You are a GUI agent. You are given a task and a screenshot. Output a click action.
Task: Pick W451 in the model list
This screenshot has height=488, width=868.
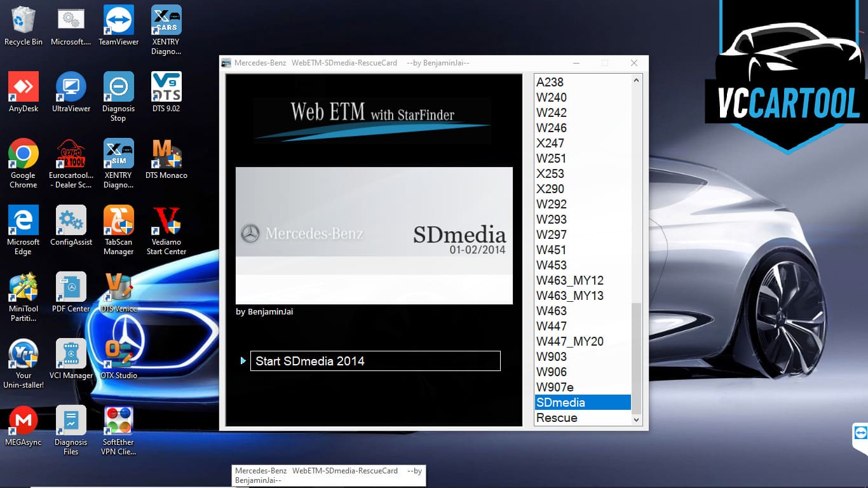coord(583,250)
